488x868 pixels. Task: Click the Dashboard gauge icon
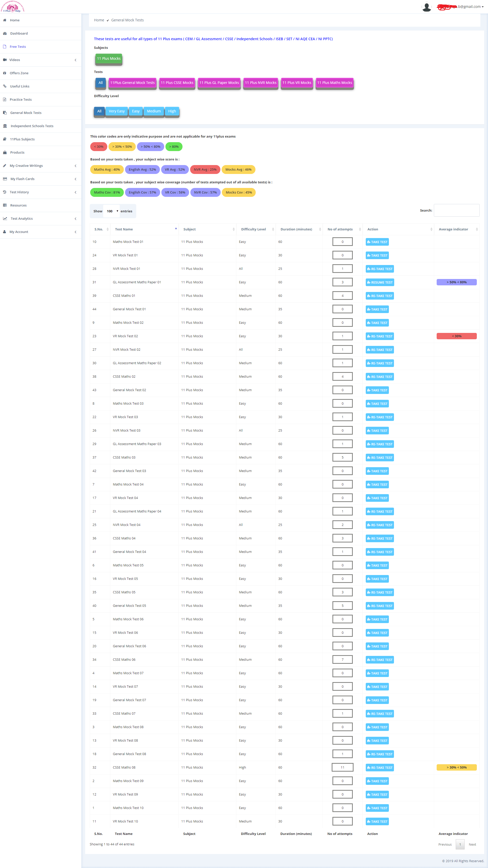click(5, 33)
